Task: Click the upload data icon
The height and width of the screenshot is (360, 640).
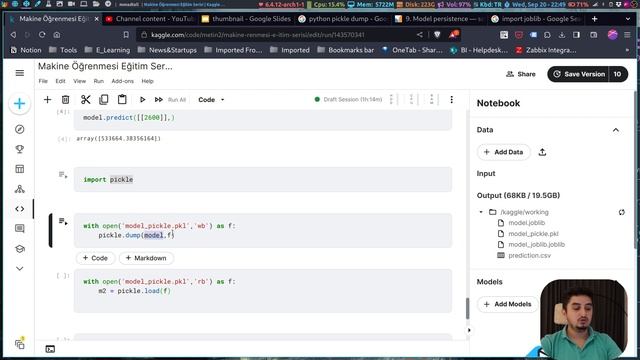Action: pyautogui.click(x=542, y=152)
